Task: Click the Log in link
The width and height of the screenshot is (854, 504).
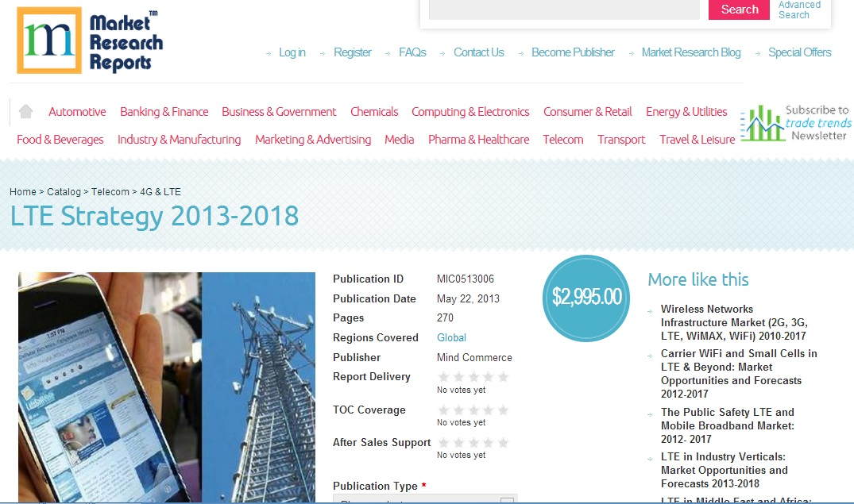Action: (292, 52)
